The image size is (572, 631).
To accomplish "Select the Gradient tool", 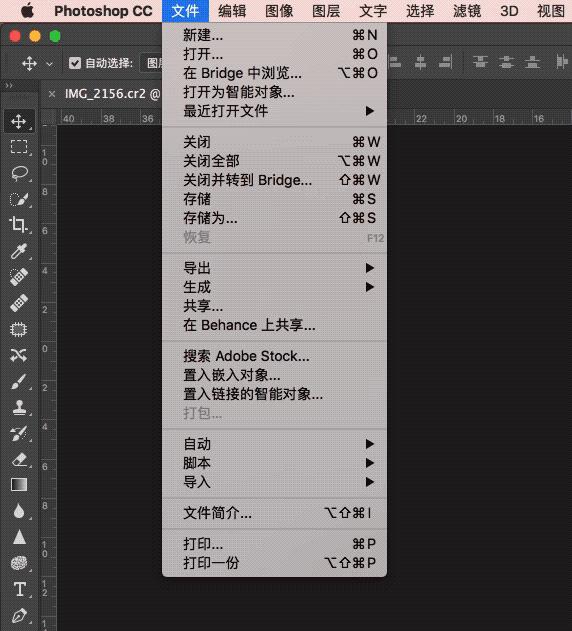I will click(19, 485).
